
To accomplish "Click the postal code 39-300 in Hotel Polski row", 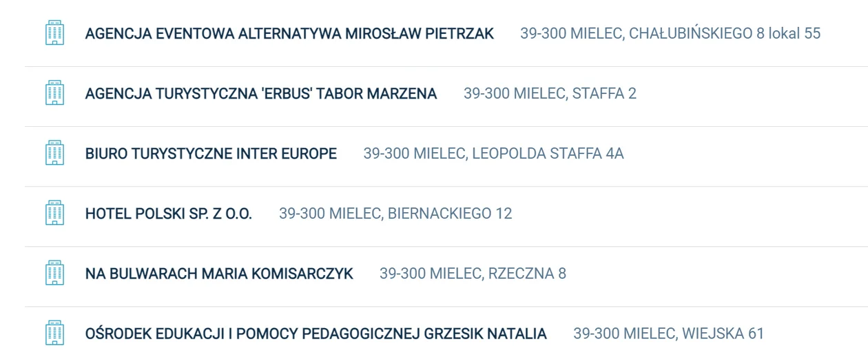I will tap(302, 213).
